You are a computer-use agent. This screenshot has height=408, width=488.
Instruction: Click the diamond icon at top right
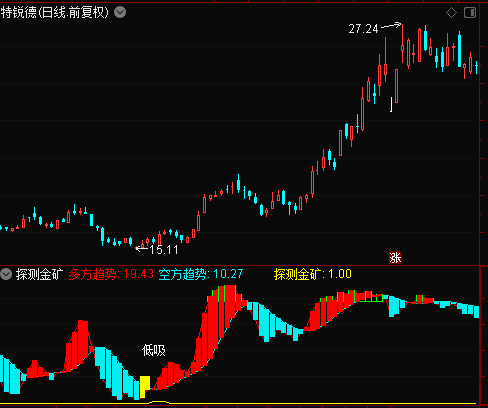point(451,13)
